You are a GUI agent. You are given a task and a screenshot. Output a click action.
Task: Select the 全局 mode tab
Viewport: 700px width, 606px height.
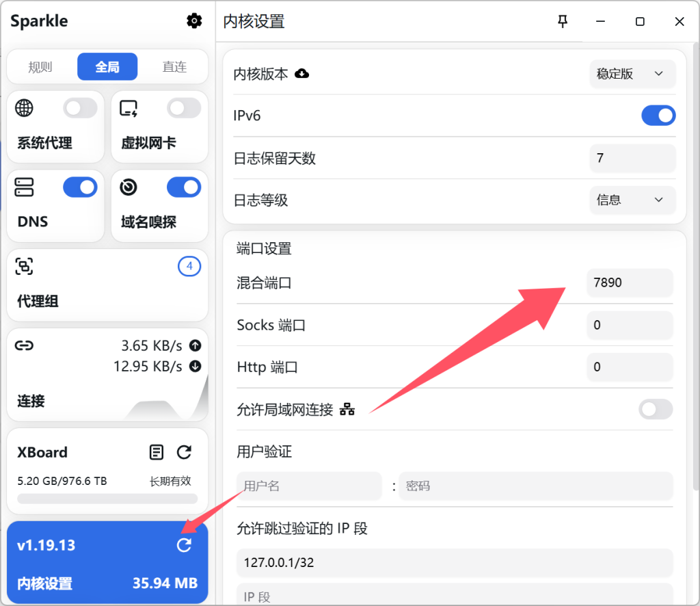(x=107, y=67)
